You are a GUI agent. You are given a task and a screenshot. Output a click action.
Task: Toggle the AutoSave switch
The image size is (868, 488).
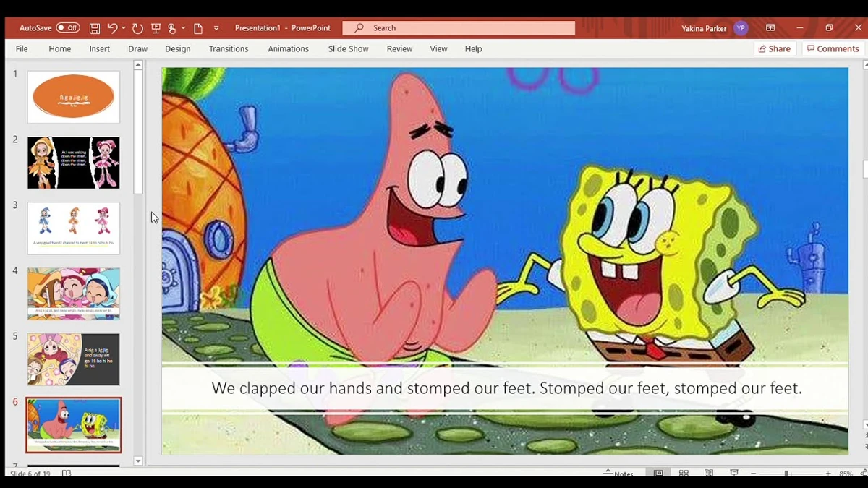click(x=68, y=28)
